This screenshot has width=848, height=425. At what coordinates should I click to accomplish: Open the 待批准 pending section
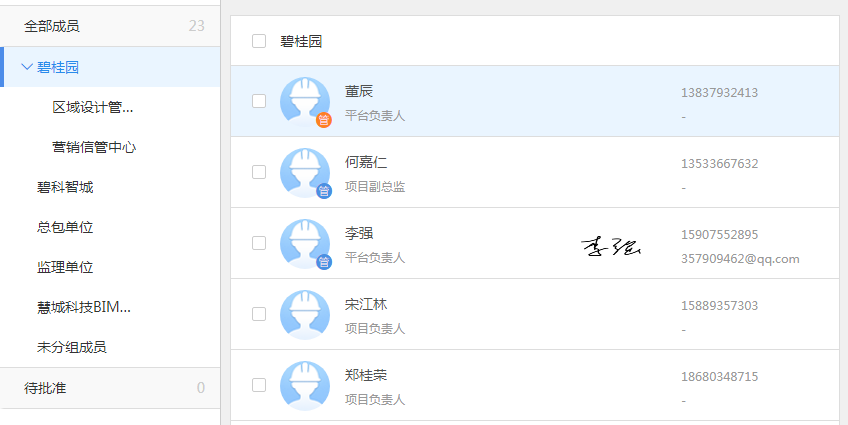click(45, 387)
